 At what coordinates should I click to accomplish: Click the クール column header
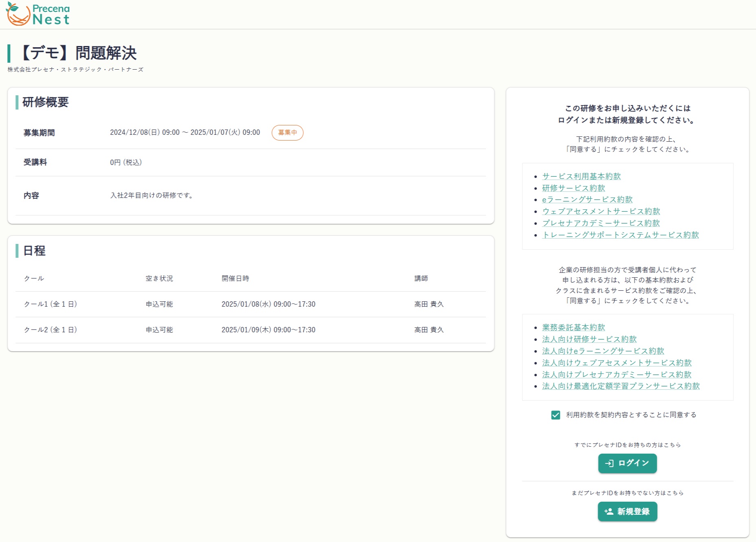tap(34, 279)
